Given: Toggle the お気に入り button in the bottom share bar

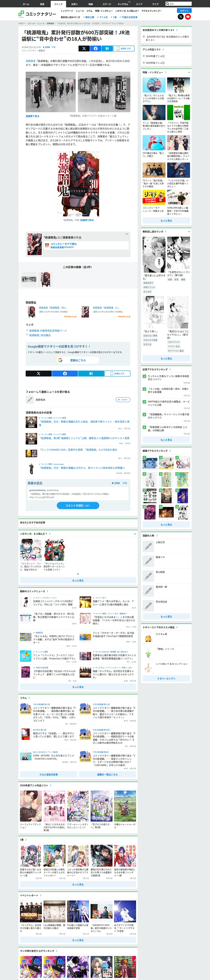Looking at the screenshot, I should tap(117, 374).
